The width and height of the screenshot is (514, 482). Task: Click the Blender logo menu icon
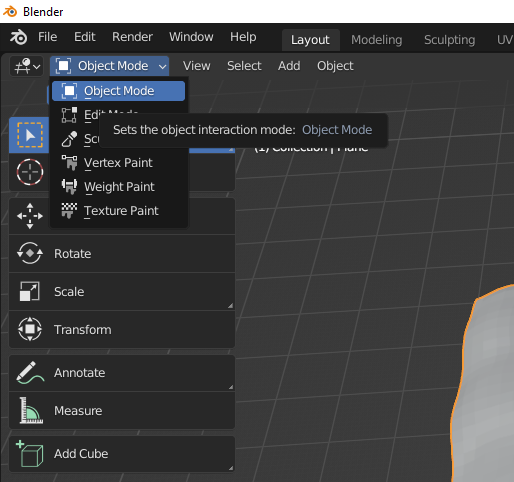tap(19, 37)
